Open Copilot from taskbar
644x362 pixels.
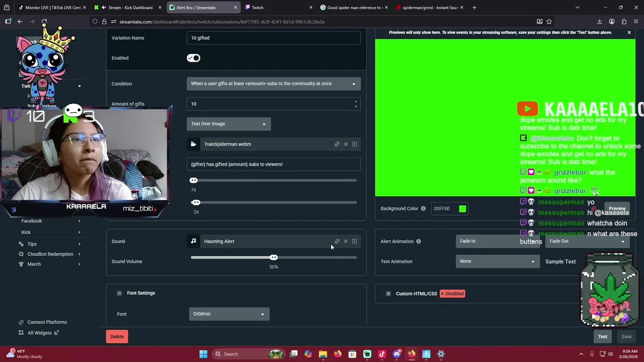pos(308,354)
